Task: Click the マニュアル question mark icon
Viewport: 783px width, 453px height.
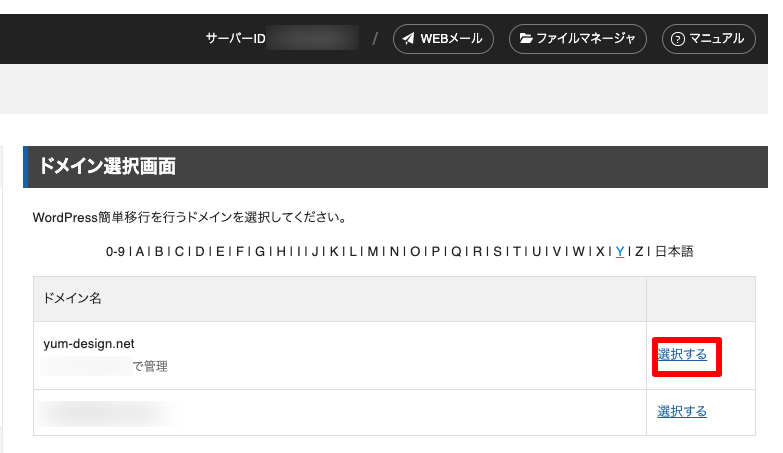Action: (678, 39)
